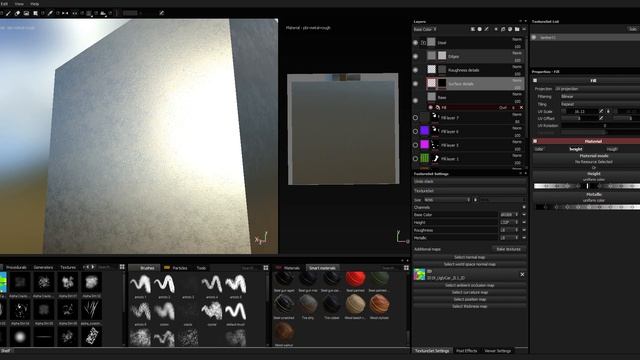
Task: Open the Filtering Bilinear dropdown
Action: tap(600, 96)
